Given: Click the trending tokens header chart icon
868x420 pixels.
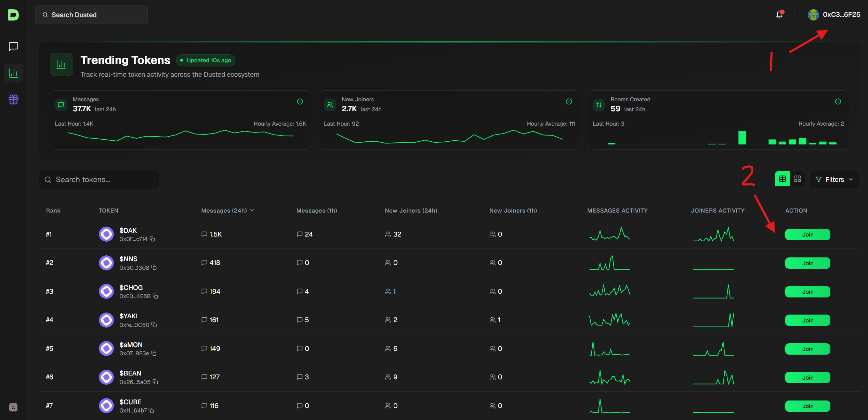Looking at the screenshot, I should [x=62, y=64].
